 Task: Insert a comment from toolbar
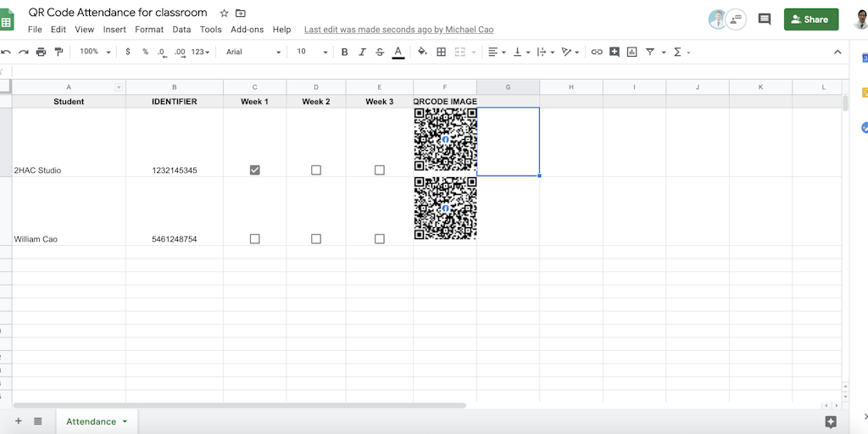coord(615,52)
